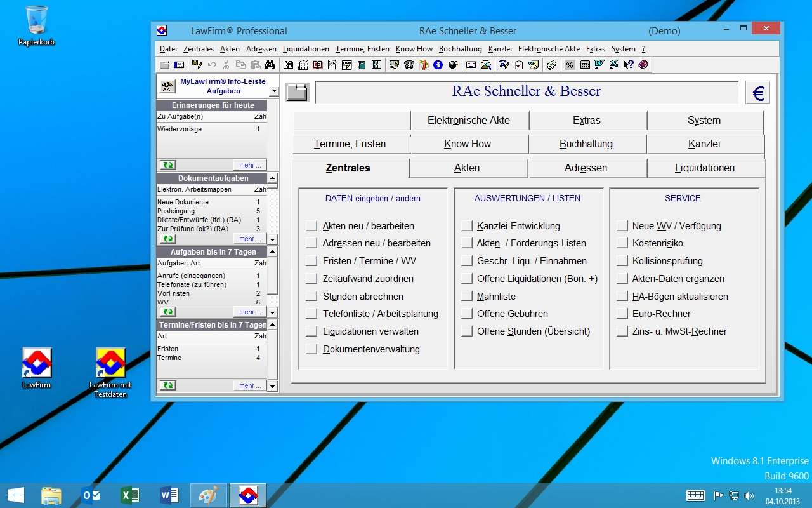812x508 pixels.
Task: Open 'mehr ...' under Termine/Fristen bis in 7 Tagen
Action: tap(249, 385)
